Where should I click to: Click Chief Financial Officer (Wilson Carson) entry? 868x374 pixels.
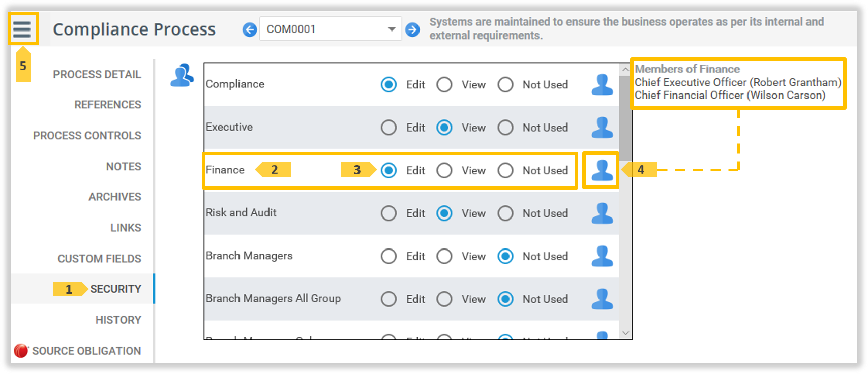click(x=730, y=95)
